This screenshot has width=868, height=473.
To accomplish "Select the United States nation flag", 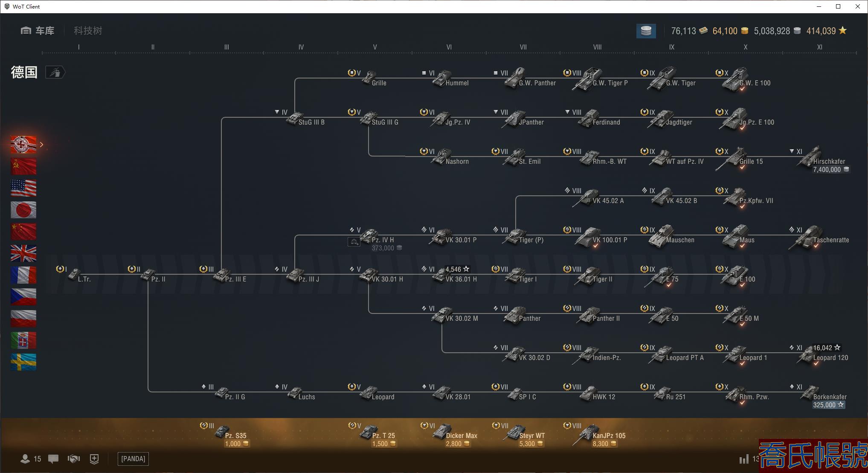I will tap(23, 188).
